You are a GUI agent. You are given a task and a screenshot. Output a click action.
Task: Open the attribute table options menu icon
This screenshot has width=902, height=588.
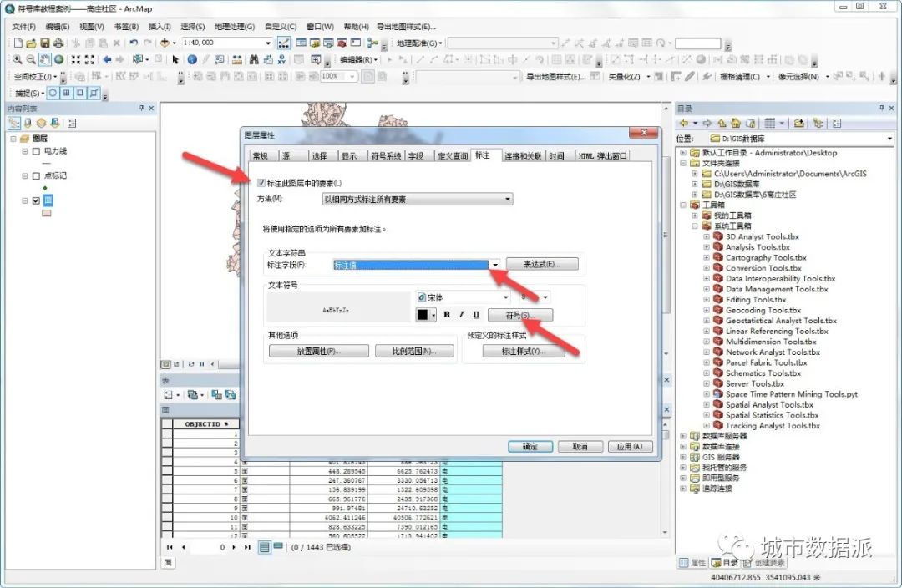tap(169, 395)
